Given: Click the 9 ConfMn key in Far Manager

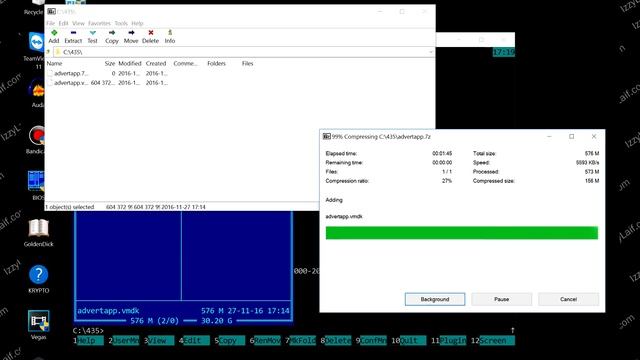Looking at the screenshot, I should point(371,340).
